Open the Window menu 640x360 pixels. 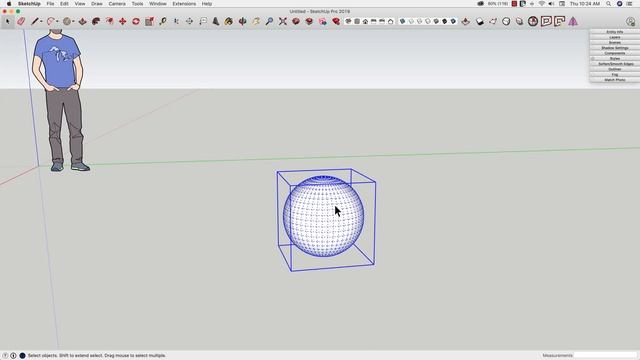coord(158,4)
